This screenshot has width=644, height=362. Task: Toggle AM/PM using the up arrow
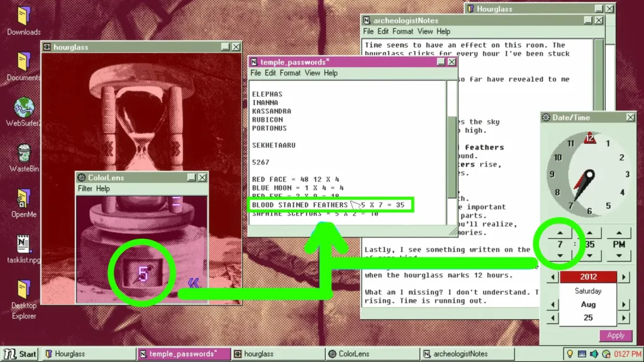tap(619, 233)
